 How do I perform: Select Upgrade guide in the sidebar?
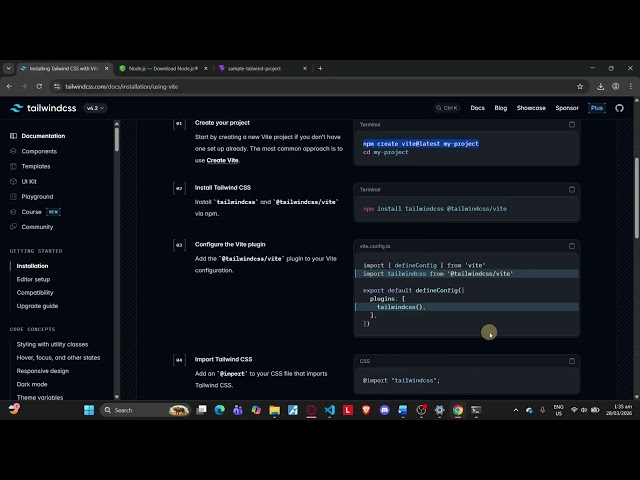click(x=37, y=306)
